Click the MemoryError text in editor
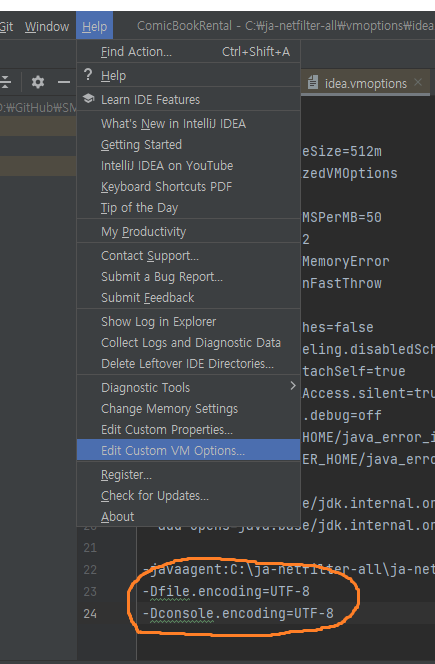 346,261
